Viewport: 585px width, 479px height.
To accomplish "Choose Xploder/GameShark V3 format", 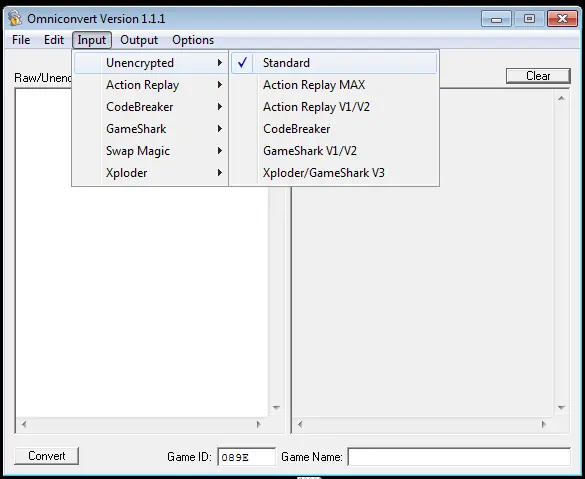I will click(x=334, y=173).
